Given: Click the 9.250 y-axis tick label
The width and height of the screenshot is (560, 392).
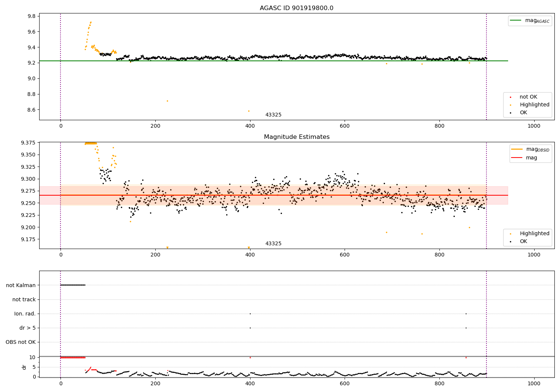Looking at the screenshot, I should point(29,203).
